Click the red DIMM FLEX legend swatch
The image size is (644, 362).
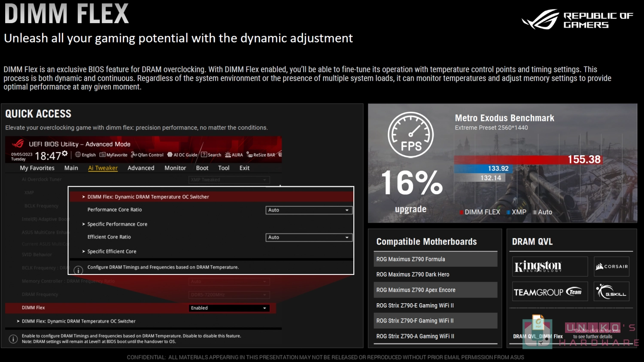tap(462, 212)
